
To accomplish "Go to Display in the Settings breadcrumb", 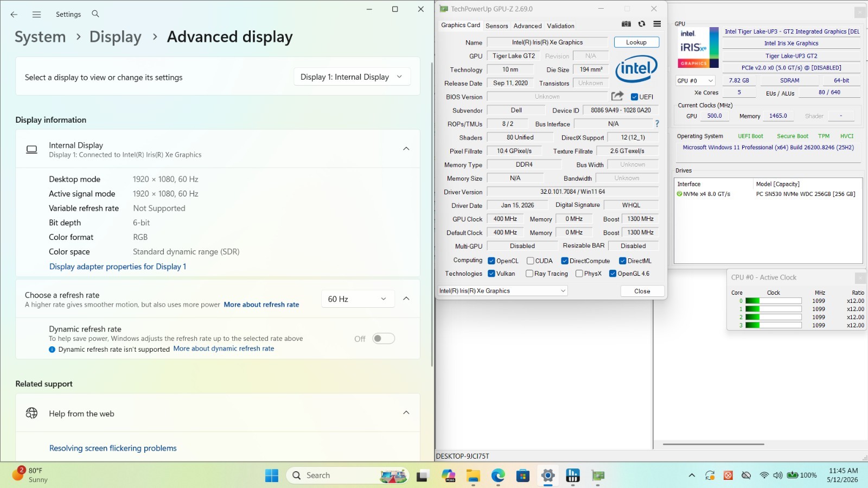I will pos(116,37).
